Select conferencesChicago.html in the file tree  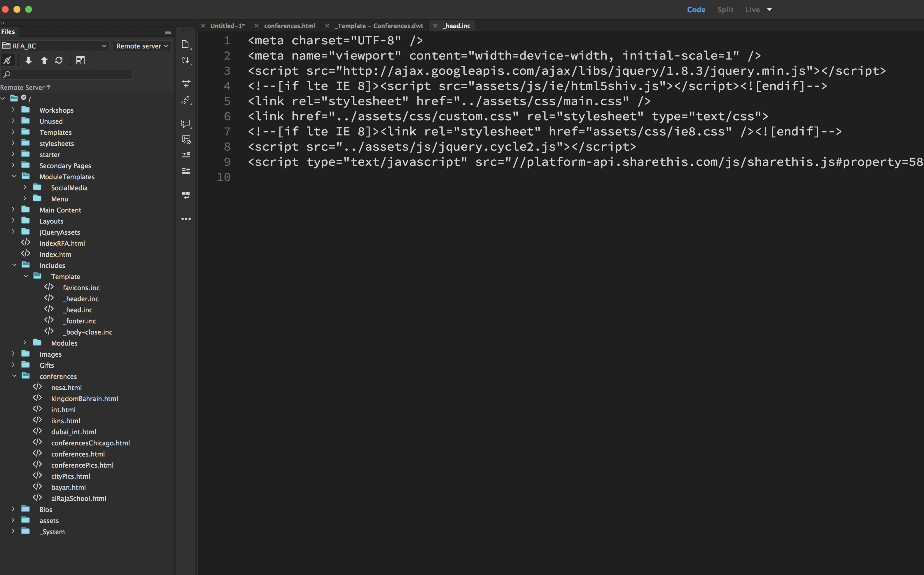pyautogui.click(x=90, y=443)
